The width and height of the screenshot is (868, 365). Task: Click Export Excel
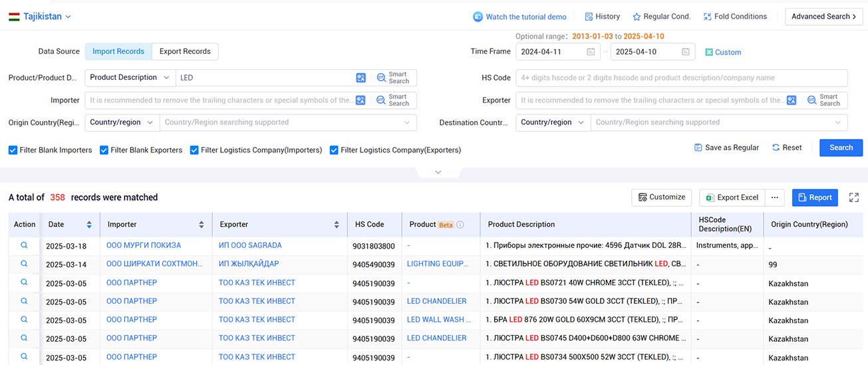click(732, 197)
